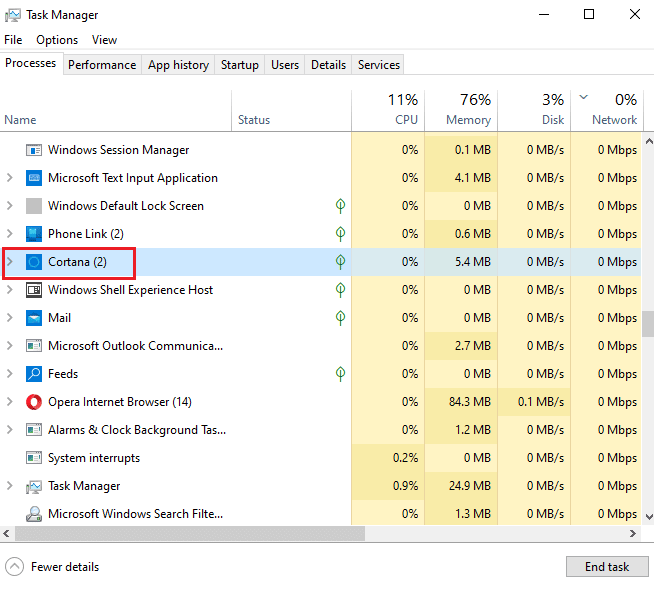Switch to the Services tab
The image size is (654, 589).
coord(379,65)
